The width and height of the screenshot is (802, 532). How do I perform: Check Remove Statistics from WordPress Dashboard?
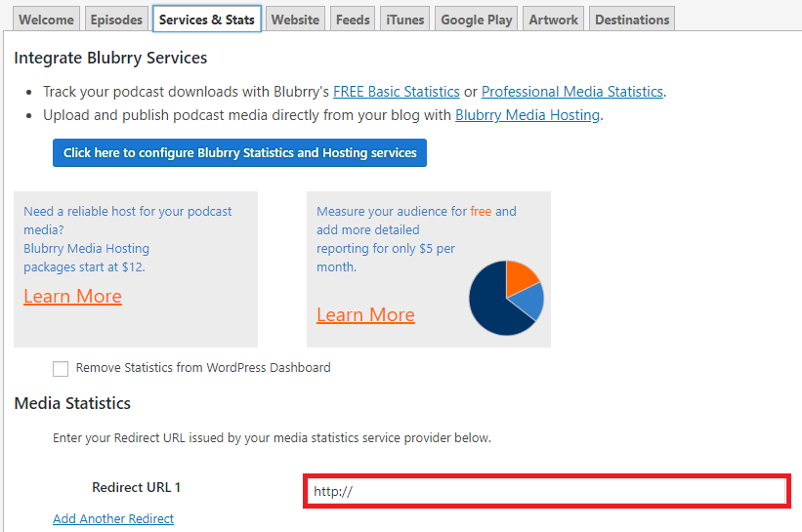coord(61,368)
